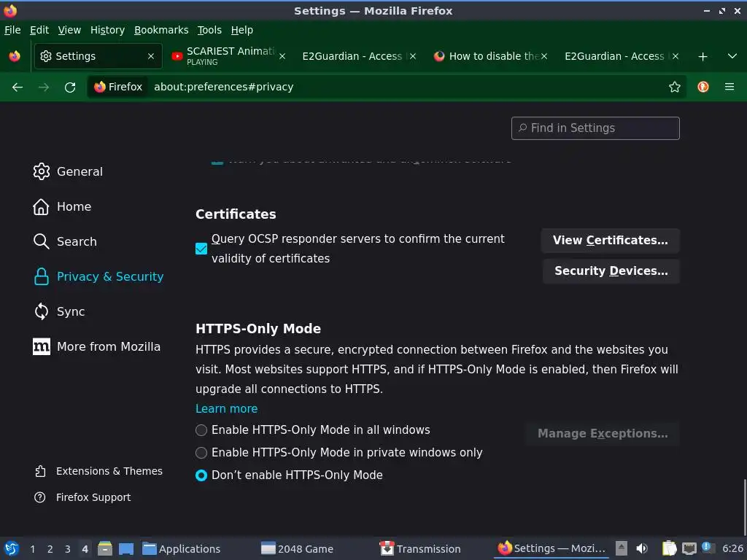Image resolution: width=747 pixels, height=560 pixels.
Task: Open the Home settings category
Action: (62, 206)
